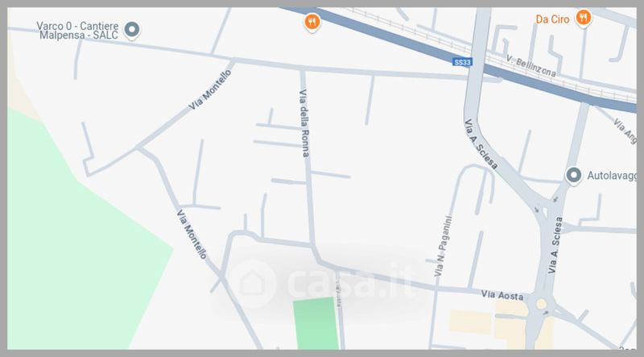
Task: Click the Via N. Paganini street label
Action: point(444,247)
